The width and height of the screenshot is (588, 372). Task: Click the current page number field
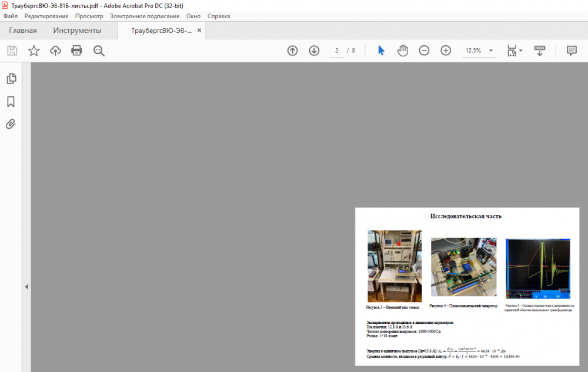(x=336, y=51)
